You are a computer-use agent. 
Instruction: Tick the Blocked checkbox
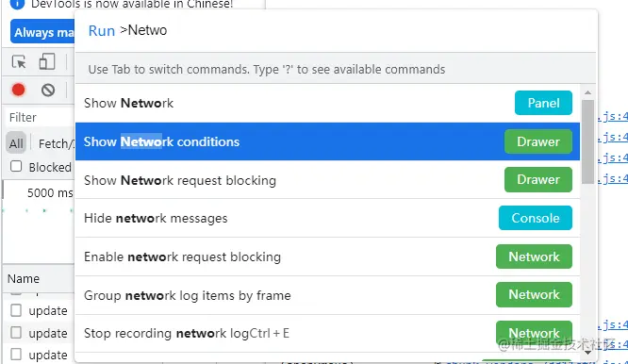point(16,166)
